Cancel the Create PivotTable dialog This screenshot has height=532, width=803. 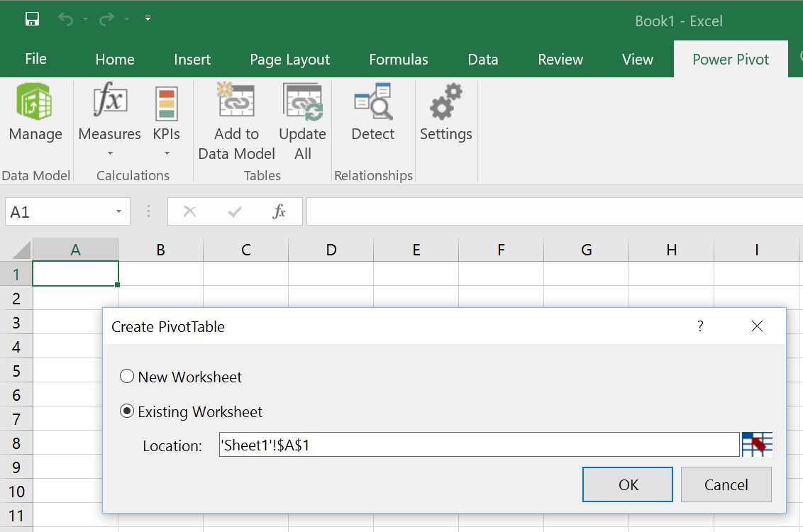click(726, 484)
